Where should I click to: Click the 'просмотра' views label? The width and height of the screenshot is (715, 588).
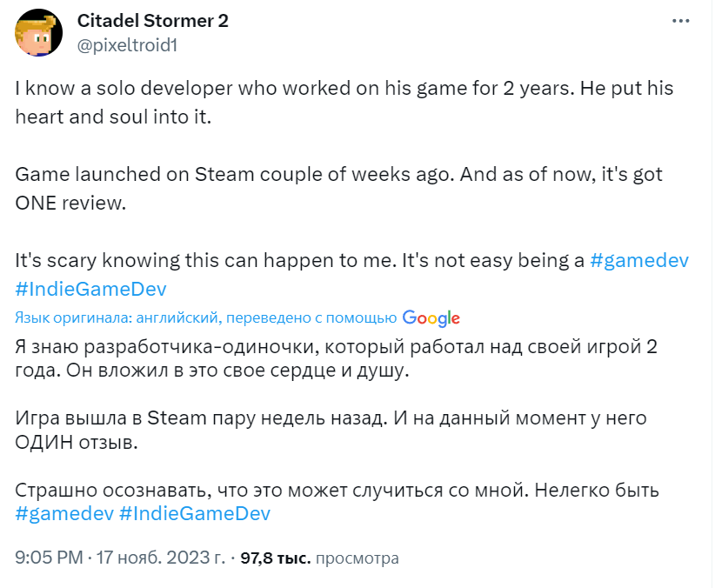point(357,558)
